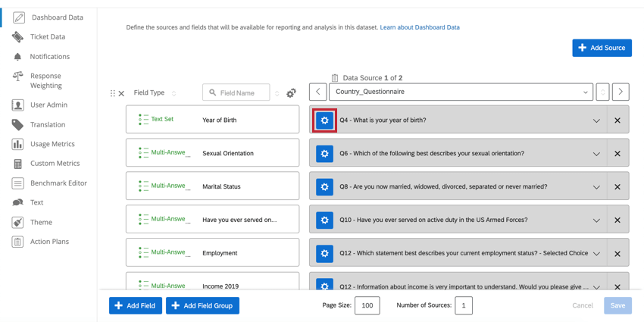Screen dimensions: 644x322
Task: Click the Save button
Action: pos(617,305)
